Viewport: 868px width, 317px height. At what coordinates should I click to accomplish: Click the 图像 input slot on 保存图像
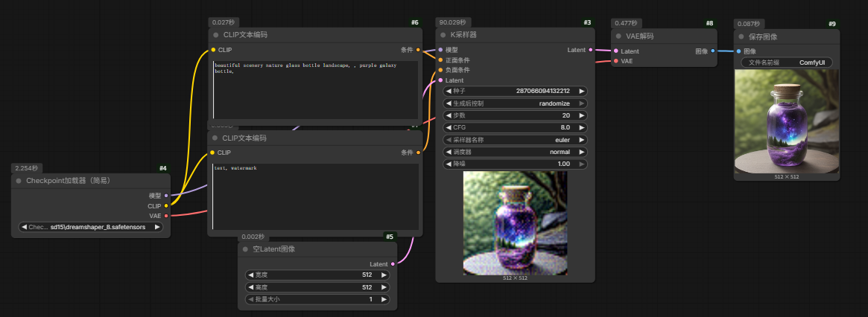739,51
